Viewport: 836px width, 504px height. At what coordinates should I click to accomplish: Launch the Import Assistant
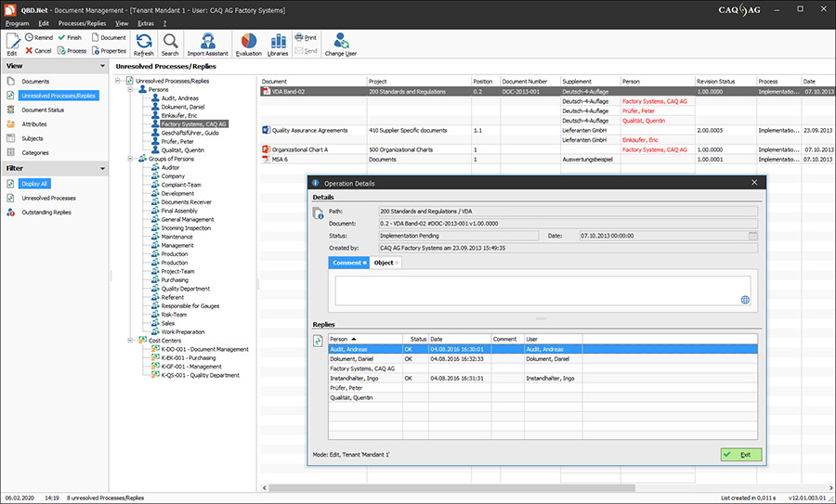[208, 43]
